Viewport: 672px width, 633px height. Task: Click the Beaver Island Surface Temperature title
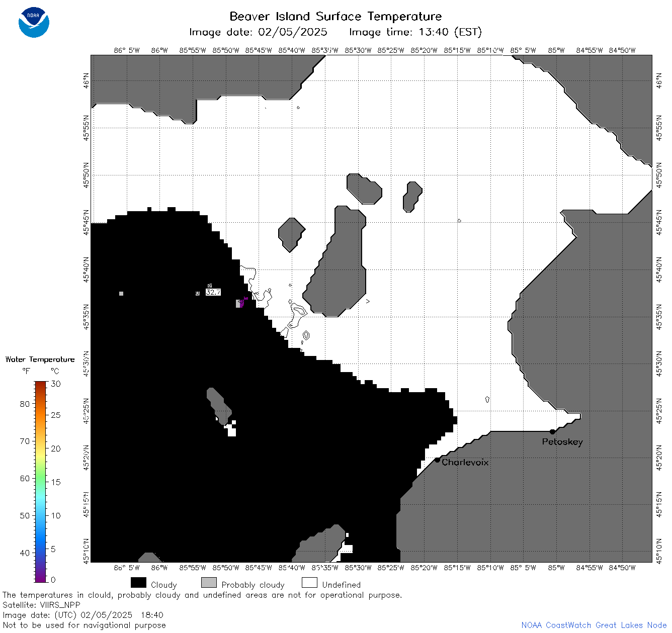click(335, 16)
